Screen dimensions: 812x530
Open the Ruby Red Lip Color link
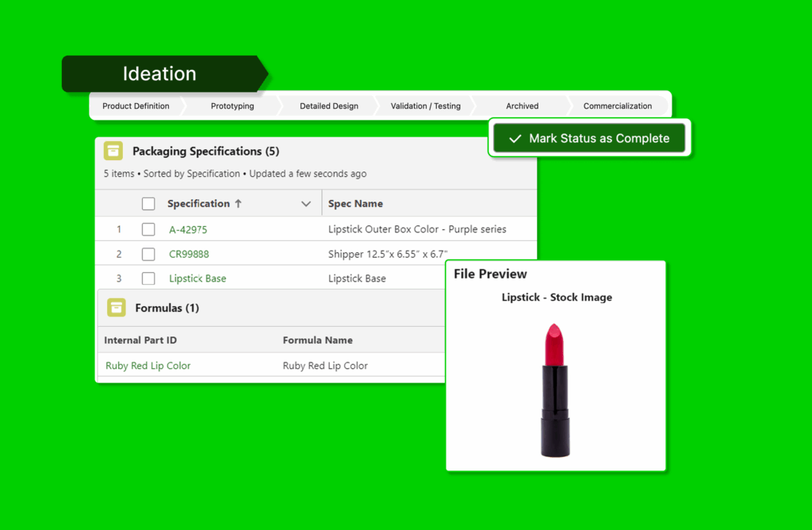click(x=148, y=366)
